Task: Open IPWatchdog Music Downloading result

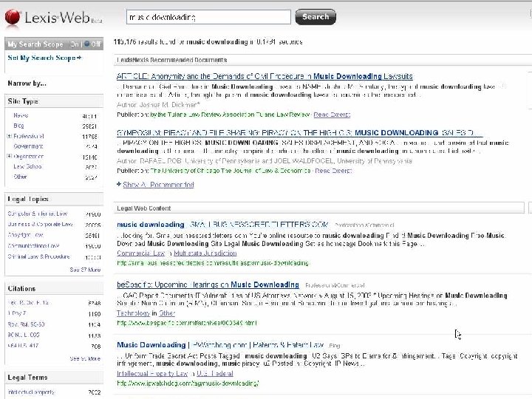Action: pyautogui.click(x=220, y=345)
